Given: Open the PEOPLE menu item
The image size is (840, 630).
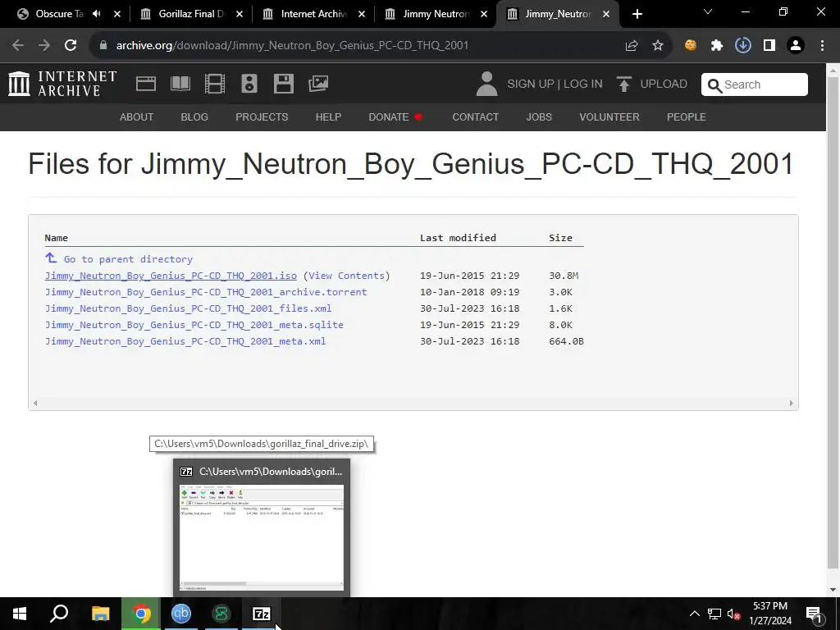Looking at the screenshot, I should [687, 116].
